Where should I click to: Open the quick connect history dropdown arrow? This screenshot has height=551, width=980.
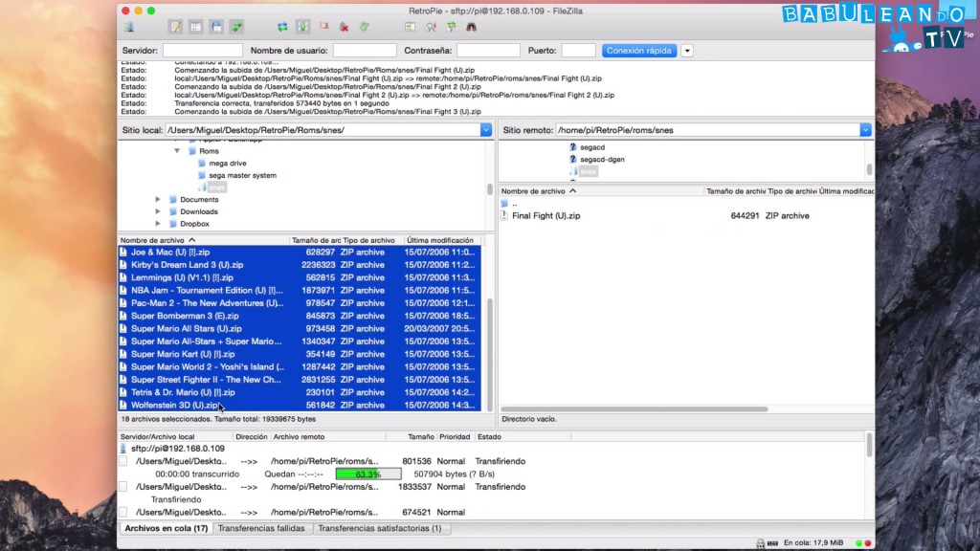[687, 51]
